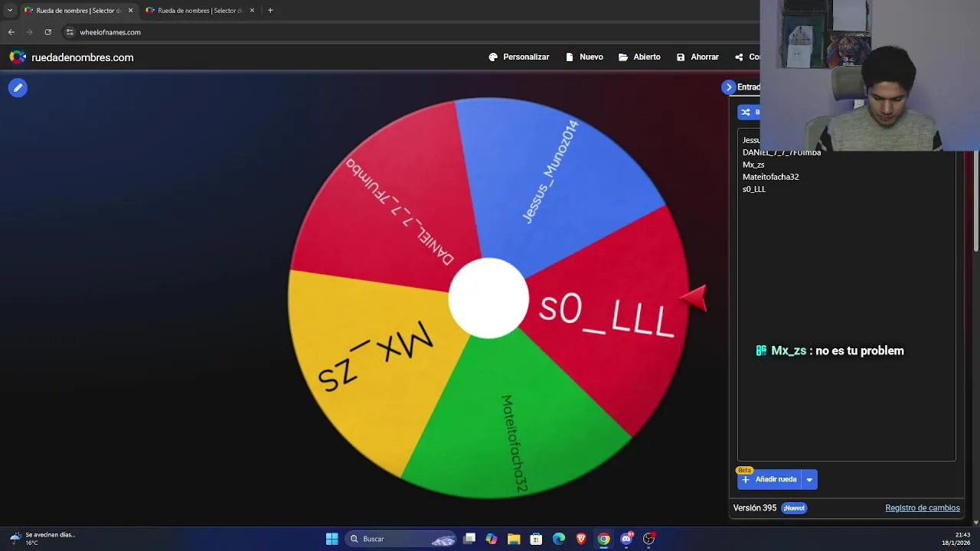The height and width of the screenshot is (551, 980).
Task: Launch Copilot from the taskbar
Action: (492, 539)
